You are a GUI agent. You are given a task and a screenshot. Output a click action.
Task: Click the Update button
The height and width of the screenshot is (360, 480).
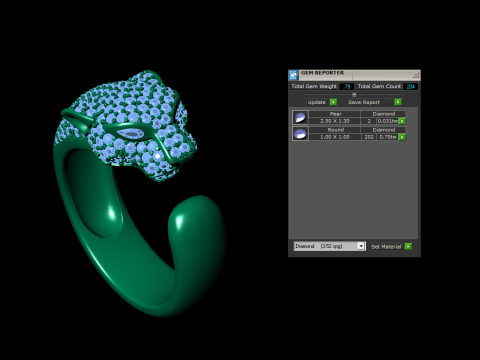coord(317,102)
